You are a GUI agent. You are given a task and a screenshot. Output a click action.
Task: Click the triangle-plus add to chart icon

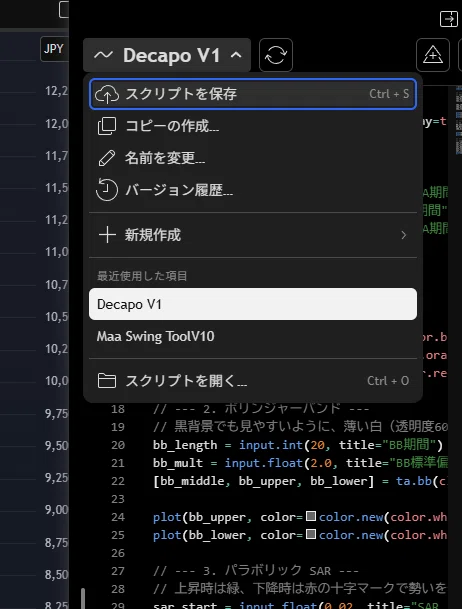tap(432, 55)
